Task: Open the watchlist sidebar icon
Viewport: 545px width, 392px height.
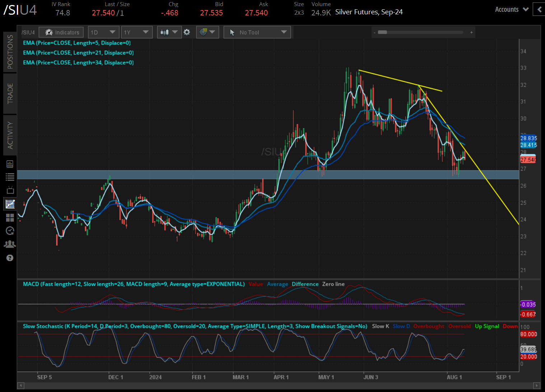Action: point(10,176)
